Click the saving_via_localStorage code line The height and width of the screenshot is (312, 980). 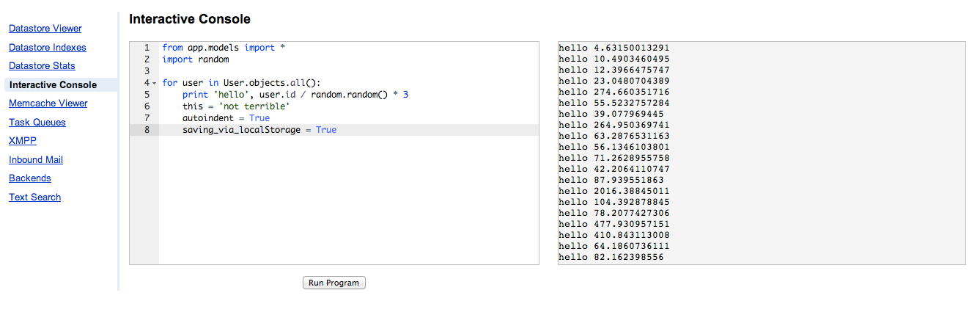pos(259,130)
